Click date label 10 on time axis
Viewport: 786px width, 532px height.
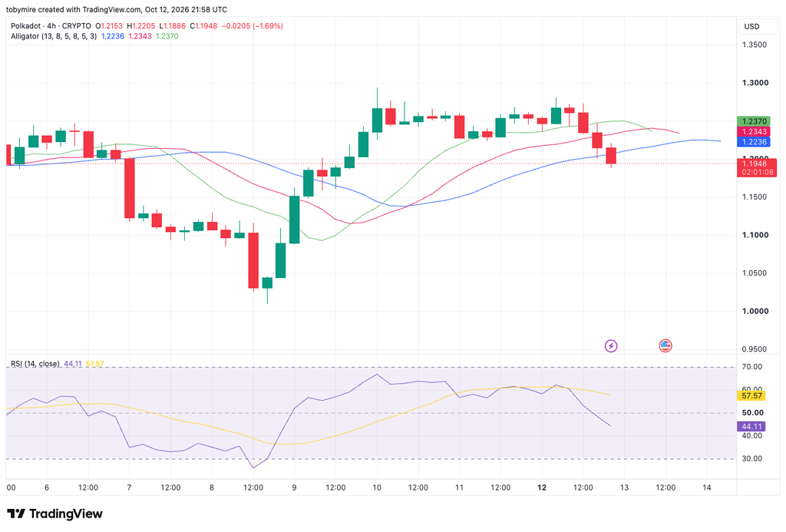376,487
